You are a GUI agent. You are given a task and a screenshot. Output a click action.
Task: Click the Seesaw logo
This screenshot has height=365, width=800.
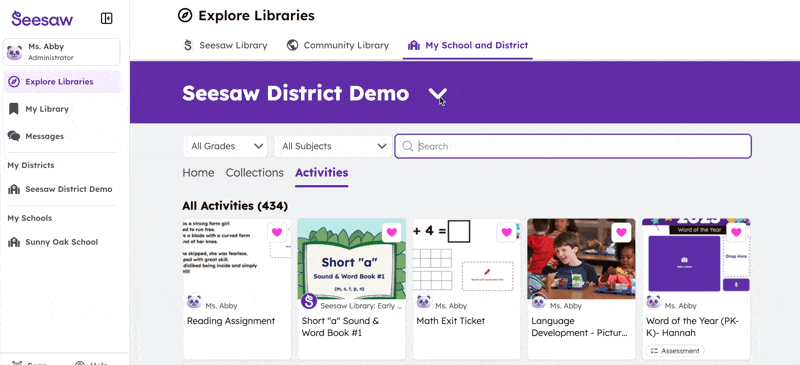click(x=42, y=19)
